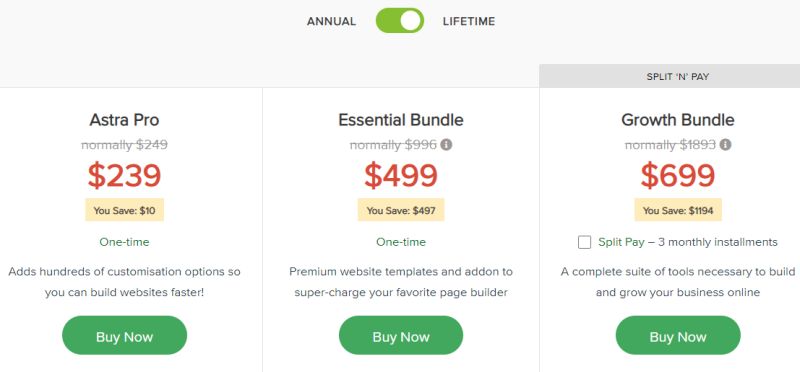Click the You Save: $497 badge
Screen dimensions: 800x372
point(401,210)
